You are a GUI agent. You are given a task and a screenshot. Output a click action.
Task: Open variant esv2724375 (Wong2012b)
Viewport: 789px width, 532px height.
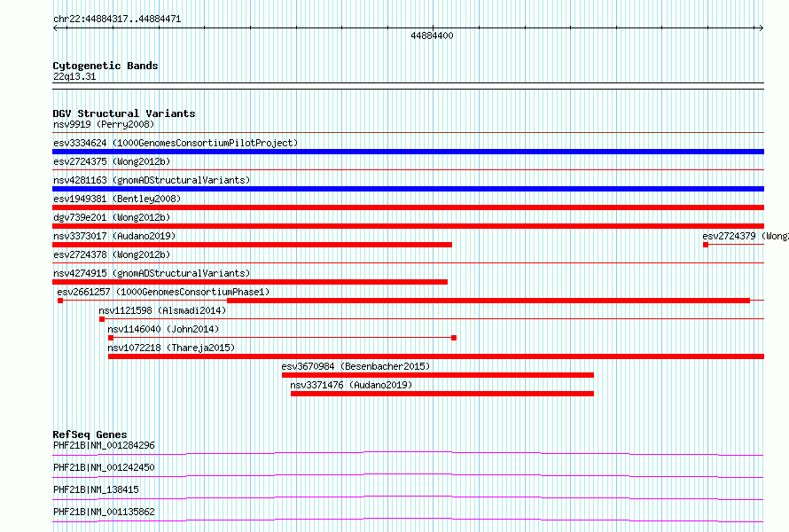(x=112, y=161)
